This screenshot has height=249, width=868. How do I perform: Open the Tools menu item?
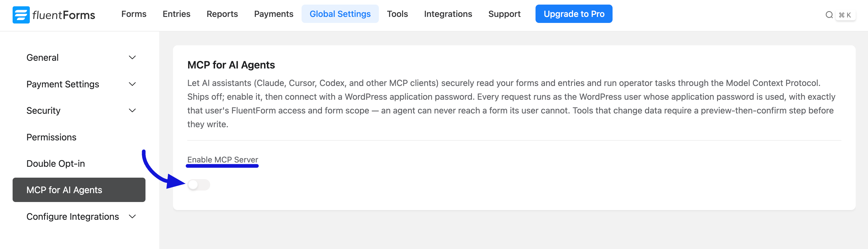[x=397, y=14]
